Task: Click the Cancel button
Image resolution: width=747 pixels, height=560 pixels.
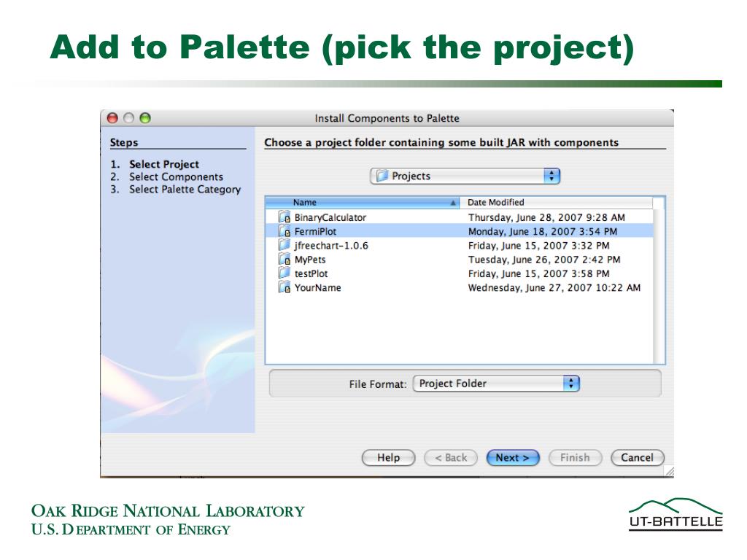Action: [x=637, y=458]
